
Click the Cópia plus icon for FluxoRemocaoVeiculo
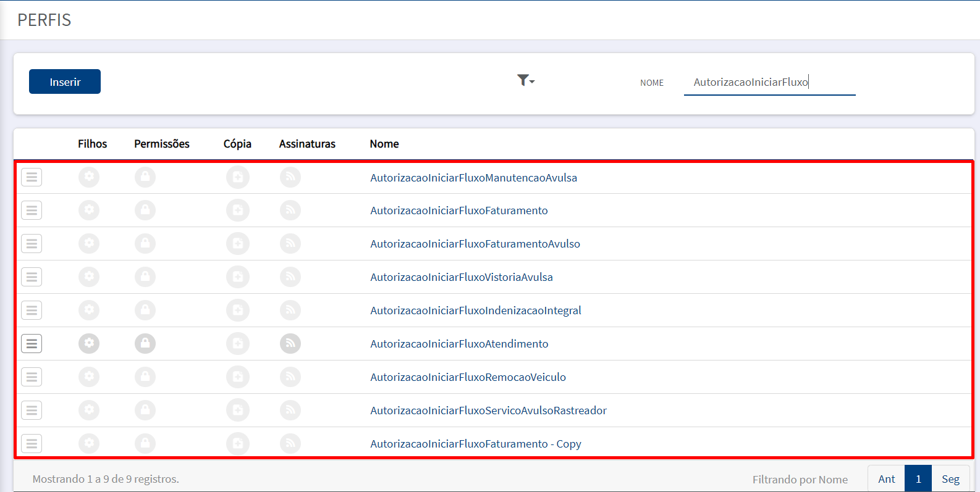click(238, 377)
